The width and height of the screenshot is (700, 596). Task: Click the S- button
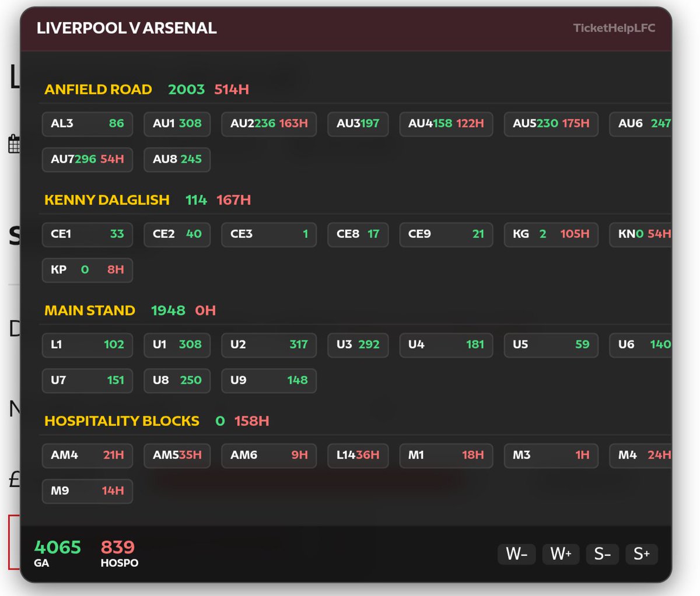point(603,553)
